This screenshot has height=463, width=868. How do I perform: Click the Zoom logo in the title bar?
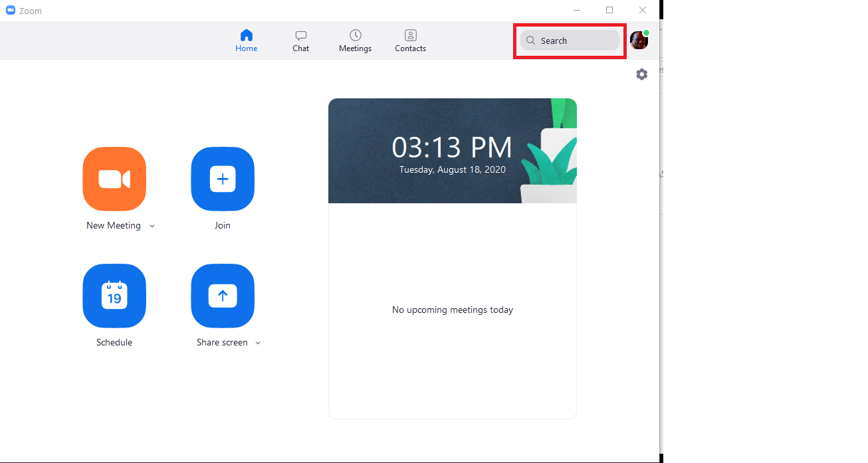[11, 11]
